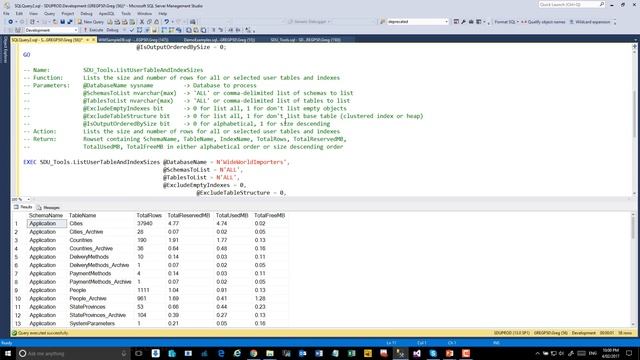Click the Execute button
Image resolution: width=640 pixels, height=360 pixels.
[x=93, y=30]
